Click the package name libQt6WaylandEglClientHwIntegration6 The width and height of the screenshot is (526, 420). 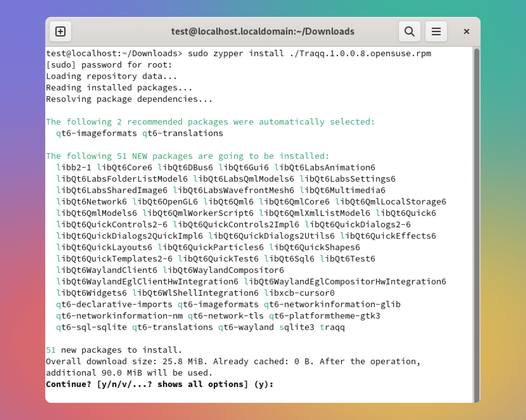coord(147,282)
